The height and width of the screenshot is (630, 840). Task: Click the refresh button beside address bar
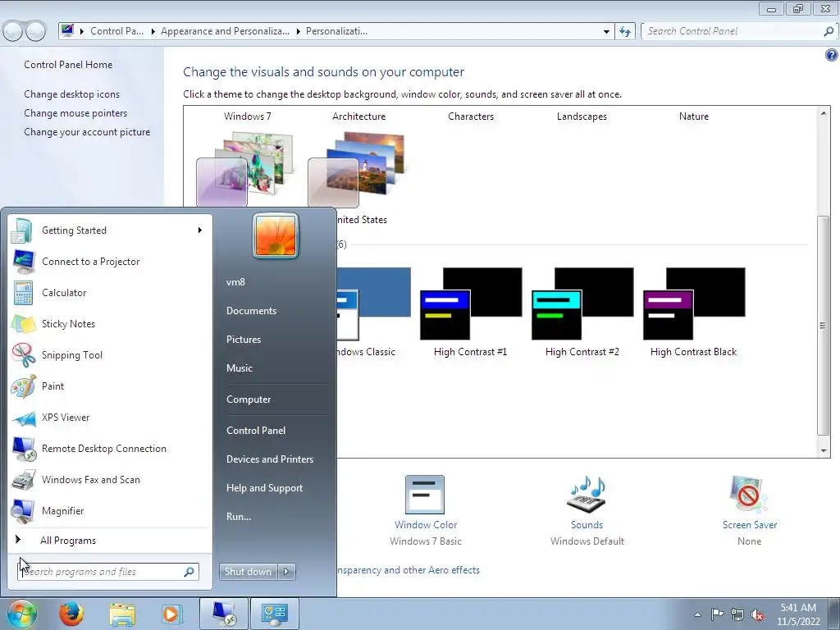click(x=624, y=31)
